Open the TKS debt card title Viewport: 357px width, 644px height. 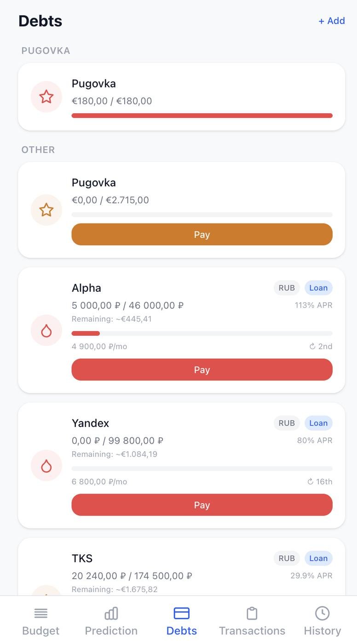click(x=82, y=558)
